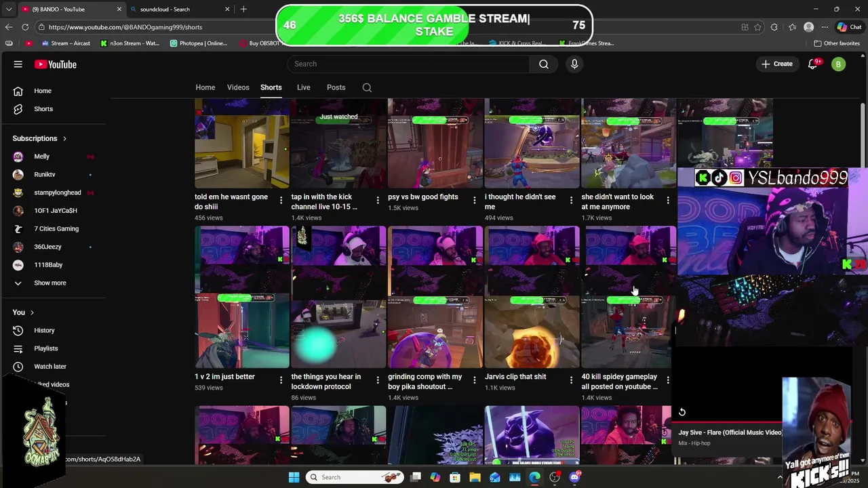The width and height of the screenshot is (868, 488).
Task: Open File Explorer from the taskbar
Action: [475, 477]
